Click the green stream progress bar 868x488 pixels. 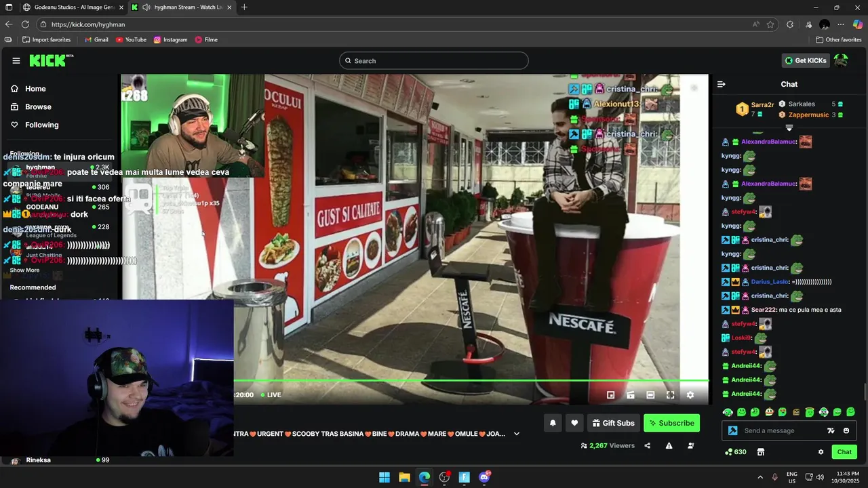click(x=471, y=381)
